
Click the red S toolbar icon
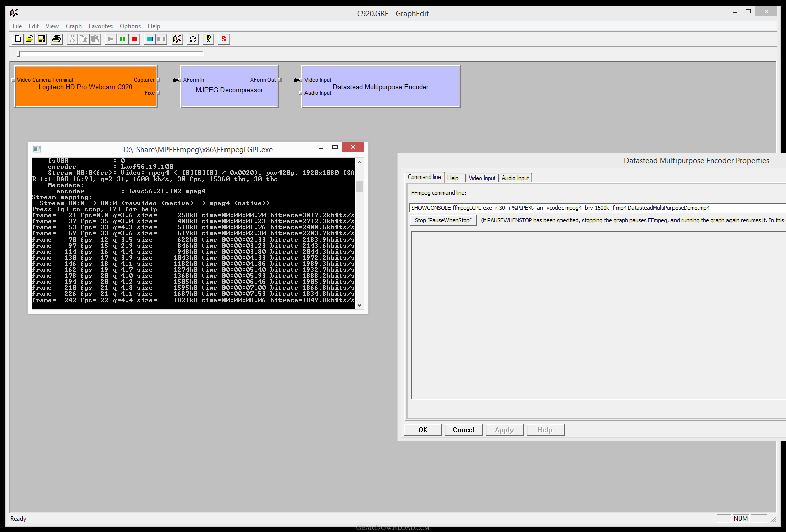[x=224, y=39]
